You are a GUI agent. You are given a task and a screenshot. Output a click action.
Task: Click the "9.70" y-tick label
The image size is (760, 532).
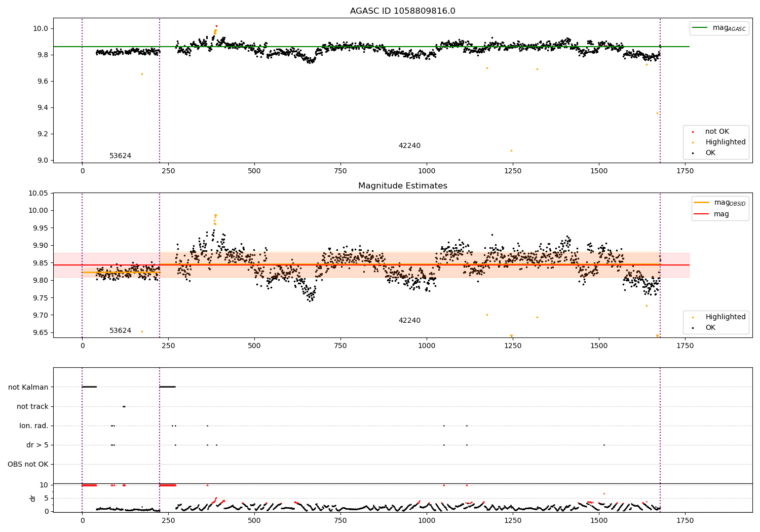tap(41, 315)
